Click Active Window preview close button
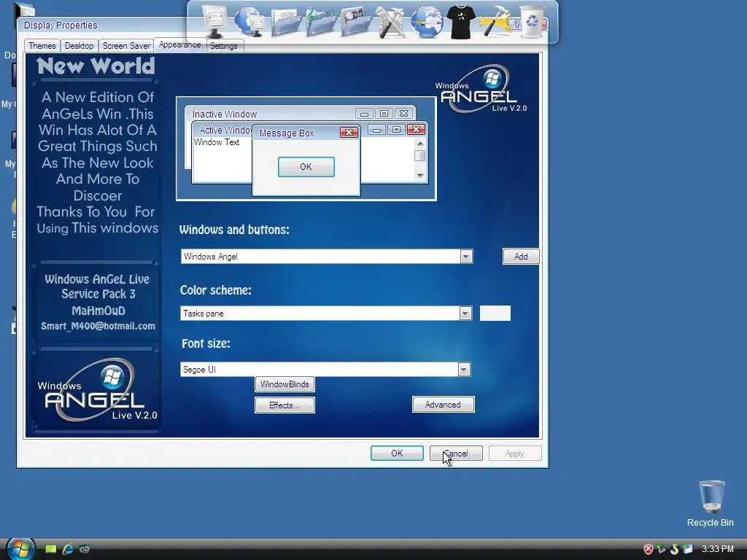The width and height of the screenshot is (747, 560). (416, 130)
